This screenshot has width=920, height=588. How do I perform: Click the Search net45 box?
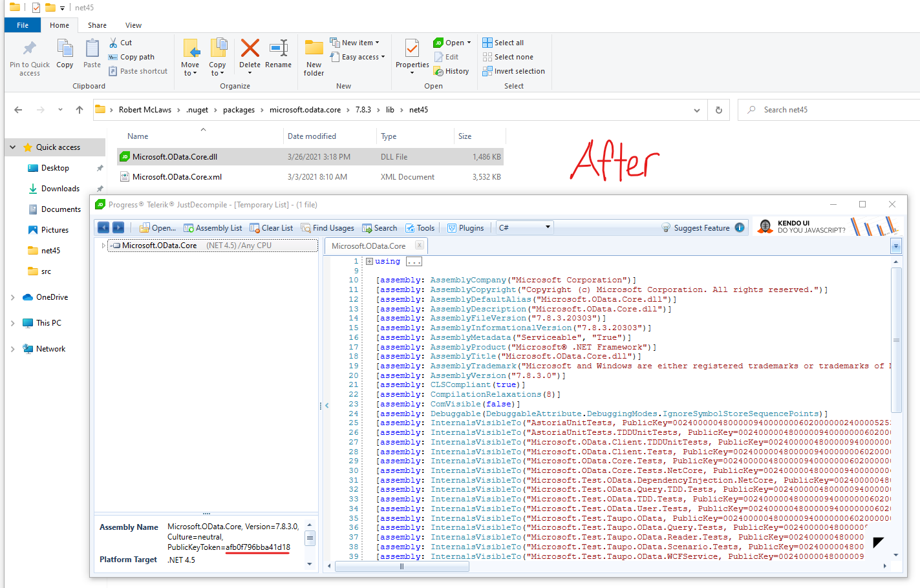(829, 110)
